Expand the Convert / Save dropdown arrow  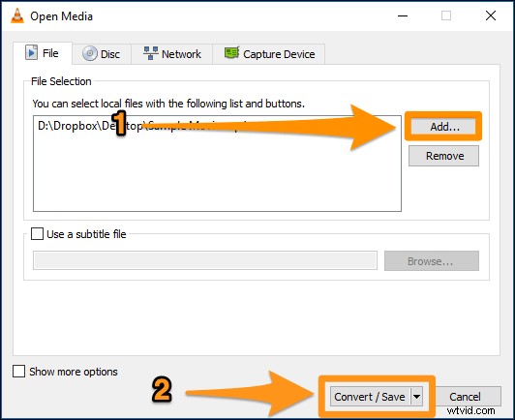coord(416,397)
